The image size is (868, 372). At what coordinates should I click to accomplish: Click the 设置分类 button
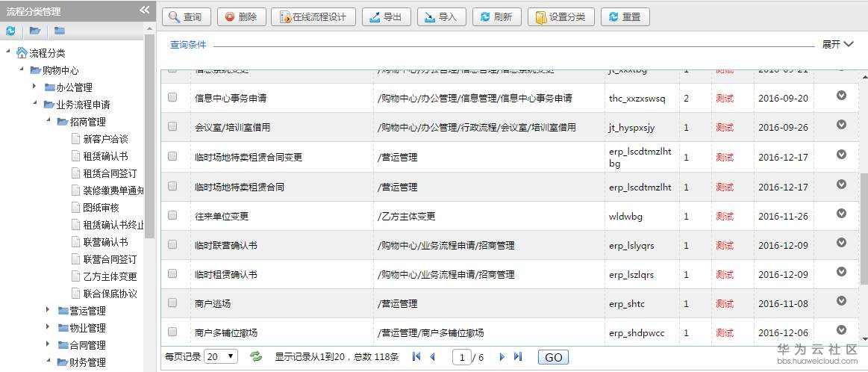(561, 17)
